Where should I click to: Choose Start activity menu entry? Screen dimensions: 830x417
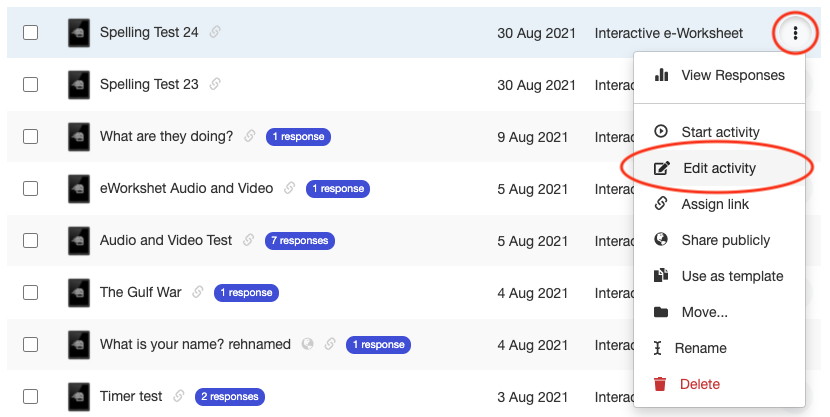coord(719,132)
